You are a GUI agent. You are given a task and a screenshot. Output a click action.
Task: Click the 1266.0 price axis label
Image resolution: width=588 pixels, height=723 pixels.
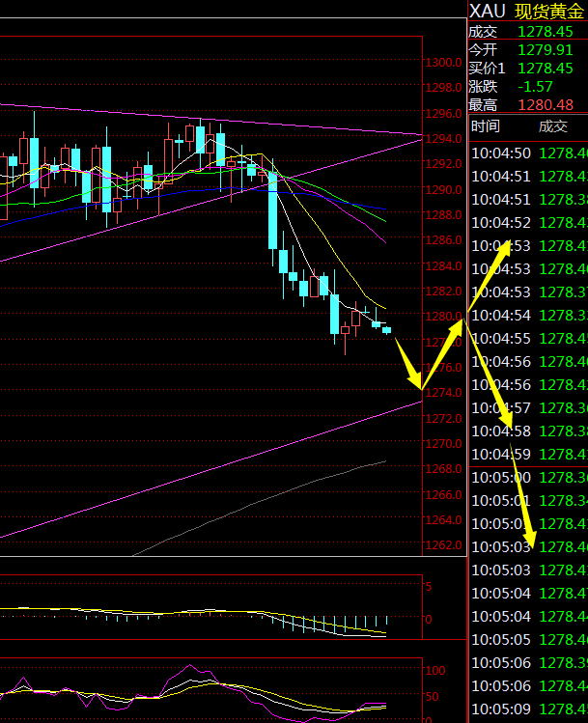[443, 495]
